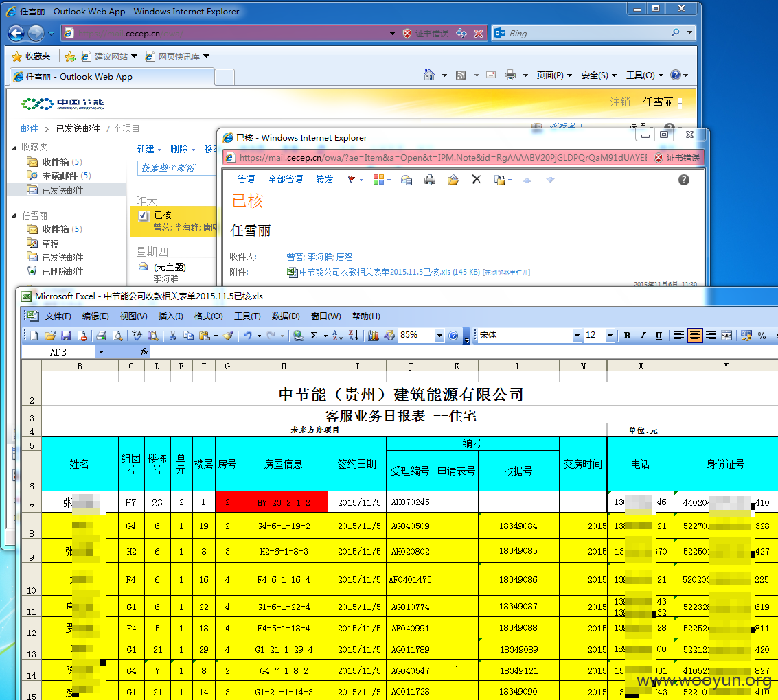Collapse the 收藏夹 folder group

pyautogui.click(x=14, y=148)
